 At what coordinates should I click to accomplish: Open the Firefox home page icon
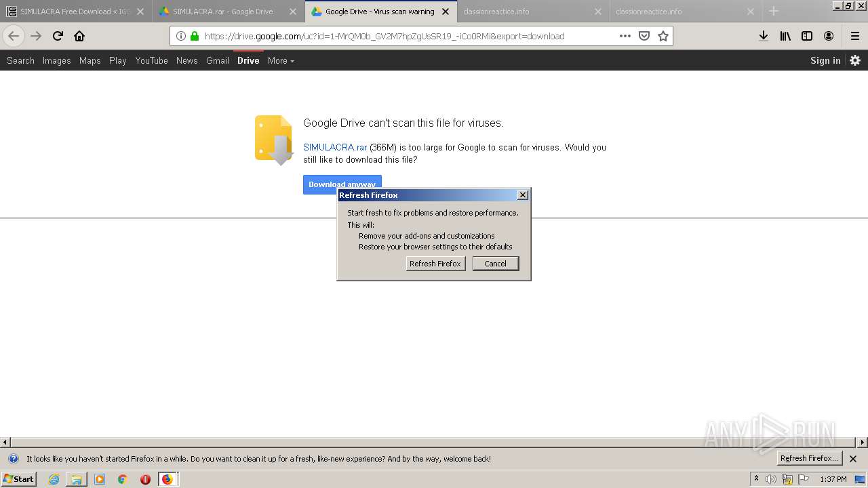tap(79, 36)
